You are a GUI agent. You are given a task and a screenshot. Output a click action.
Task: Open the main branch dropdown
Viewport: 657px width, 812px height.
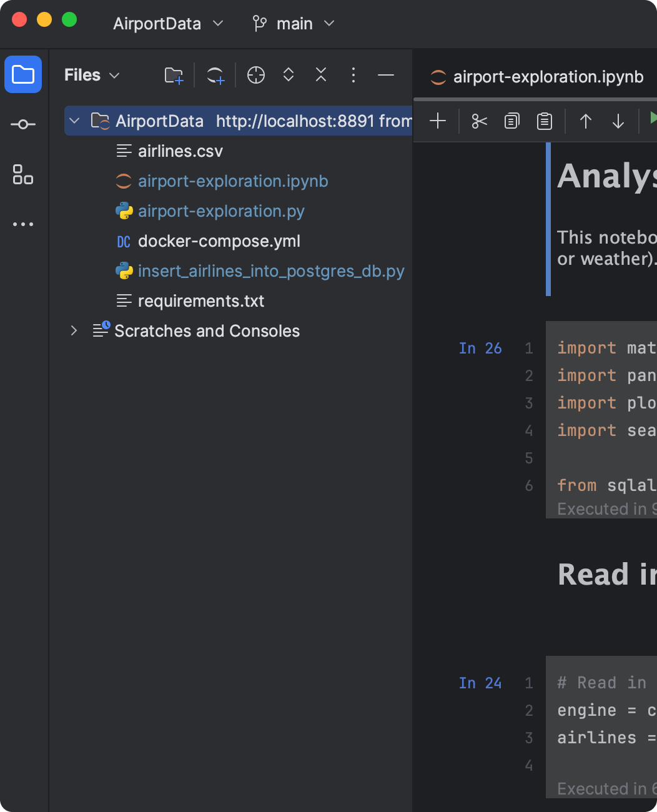pyautogui.click(x=294, y=24)
